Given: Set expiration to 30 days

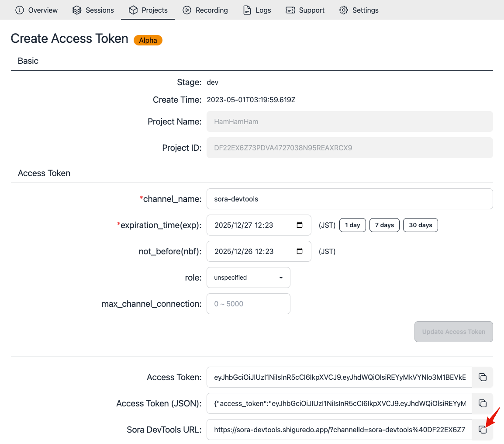Looking at the screenshot, I should tap(421, 225).
